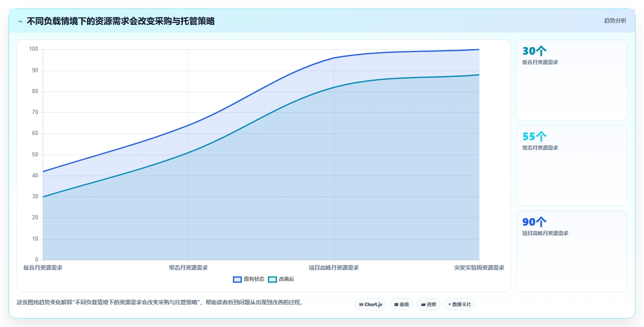Click the 趋势分析 label in the header
Image resolution: width=644 pixels, height=327 pixels.
[615, 21]
